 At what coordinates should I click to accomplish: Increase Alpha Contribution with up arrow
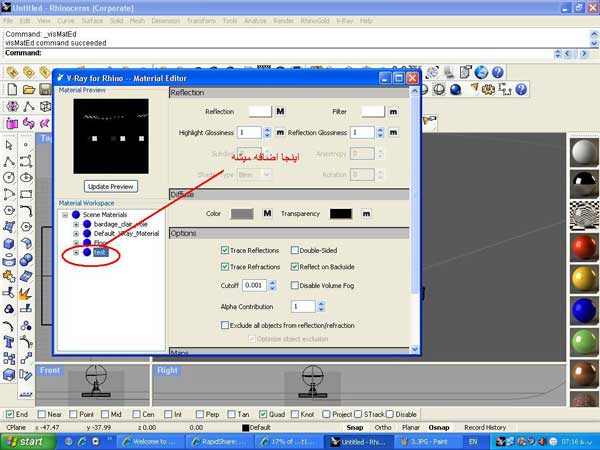pyautogui.click(x=321, y=303)
